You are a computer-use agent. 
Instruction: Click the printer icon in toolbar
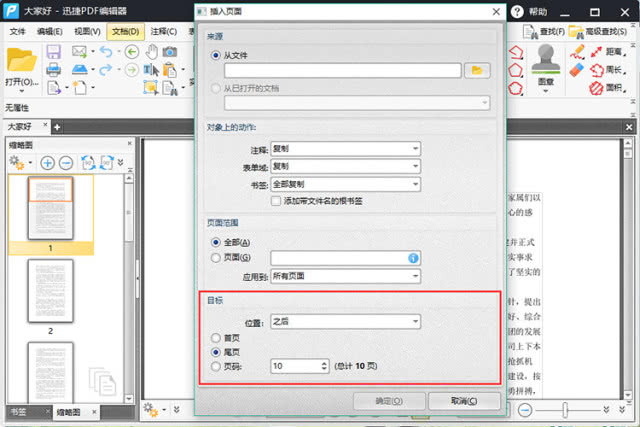(x=53, y=69)
